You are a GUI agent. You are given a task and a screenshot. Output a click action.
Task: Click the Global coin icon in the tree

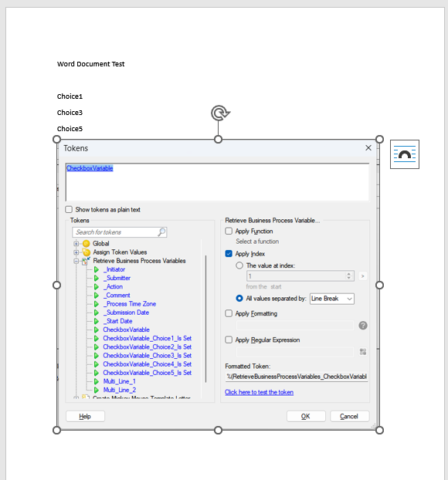pyautogui.click(x=87, y=244)
